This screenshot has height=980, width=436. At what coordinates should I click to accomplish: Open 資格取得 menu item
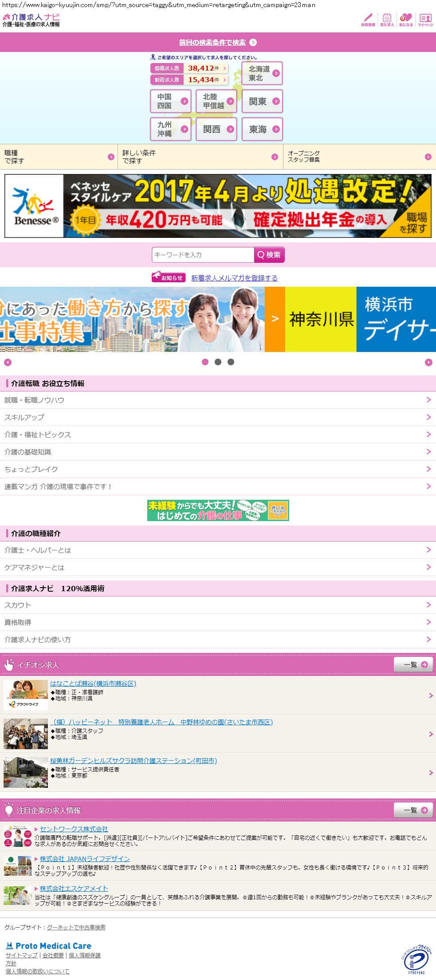tap(218, 622)
